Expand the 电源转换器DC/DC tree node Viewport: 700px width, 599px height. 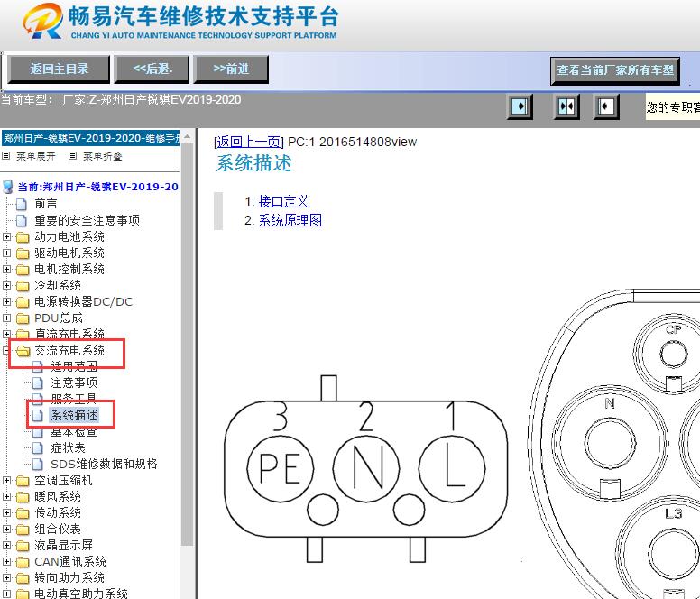(6, 301)
